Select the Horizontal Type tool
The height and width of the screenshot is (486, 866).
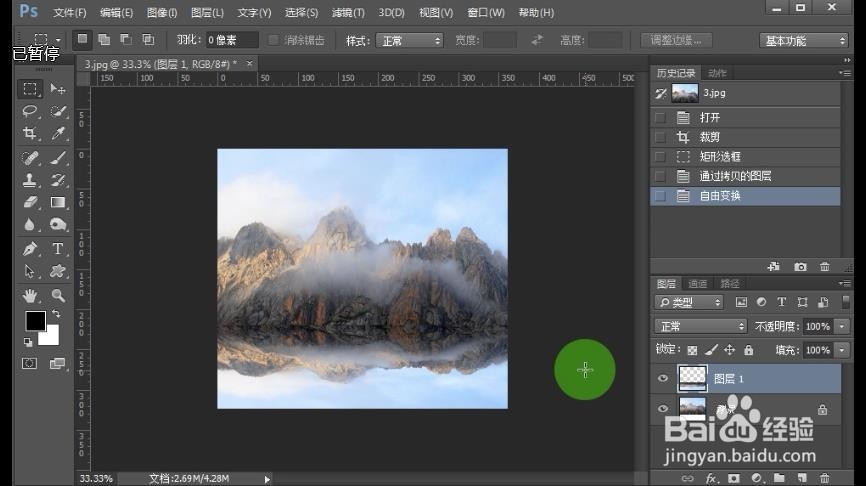[57, 249]
